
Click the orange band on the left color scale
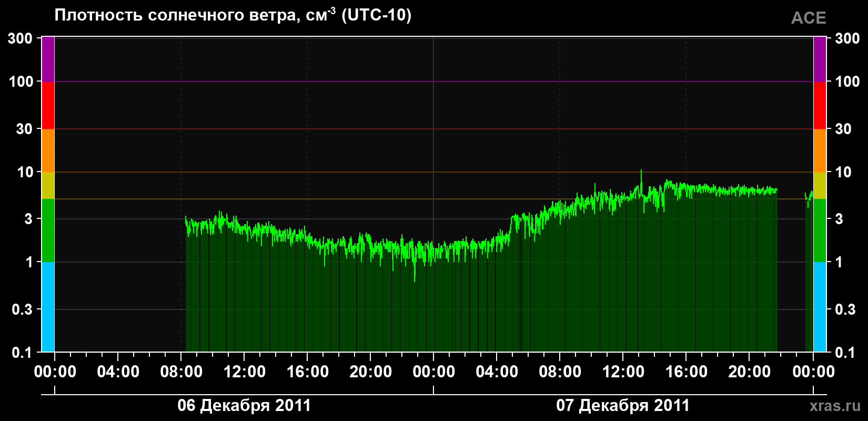click(48, 151)
